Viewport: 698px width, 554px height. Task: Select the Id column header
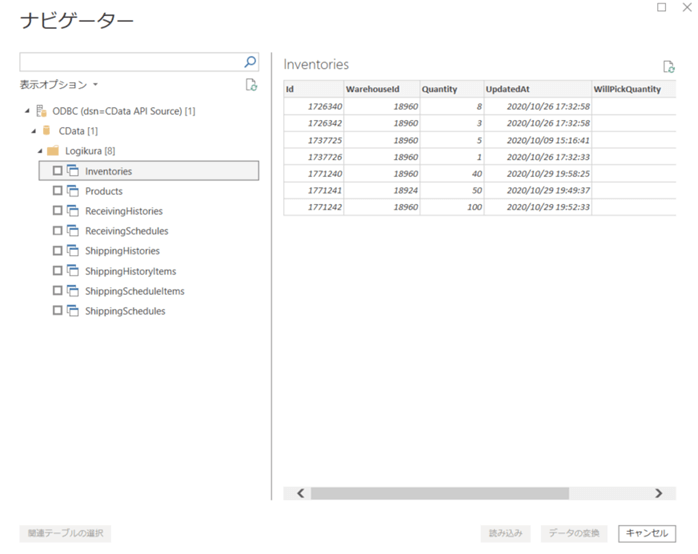(x=313, y=89)
